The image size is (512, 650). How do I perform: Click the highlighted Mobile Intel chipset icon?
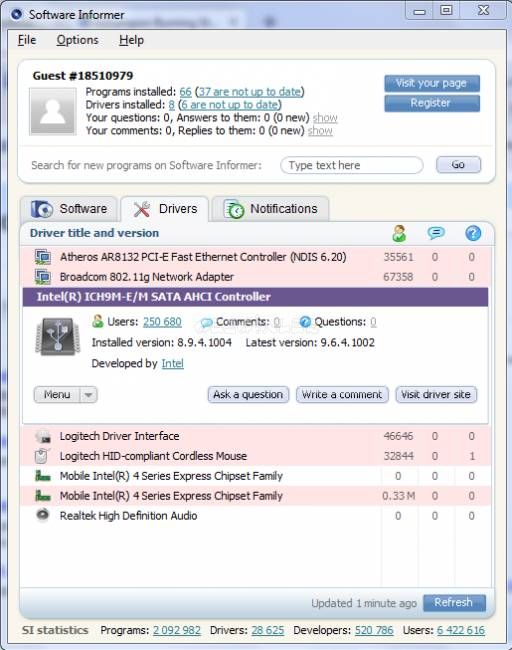click(x=43, y=496)
